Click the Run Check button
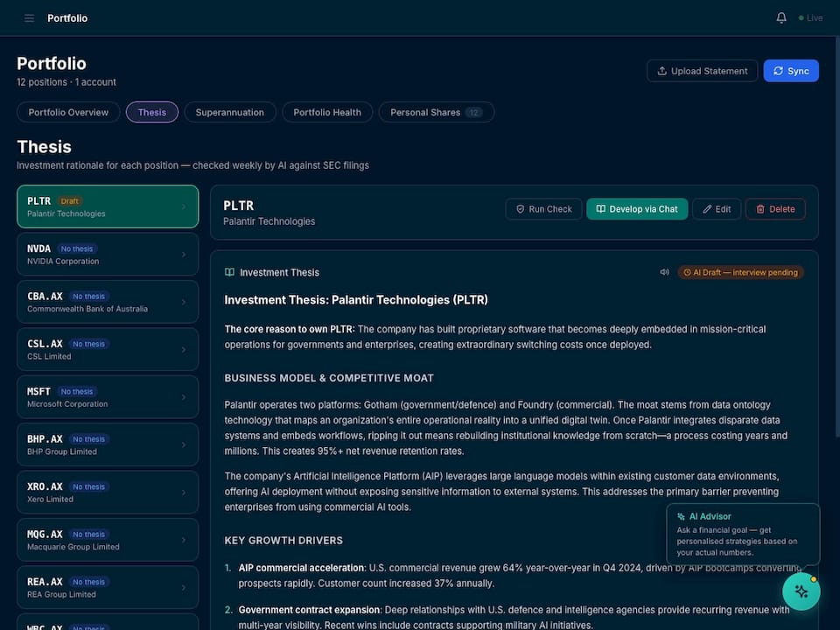 point(543,208)
